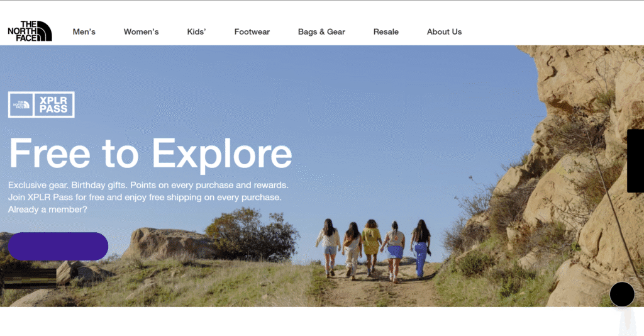Open the black side tab on right edge

(x=635, y=160)
